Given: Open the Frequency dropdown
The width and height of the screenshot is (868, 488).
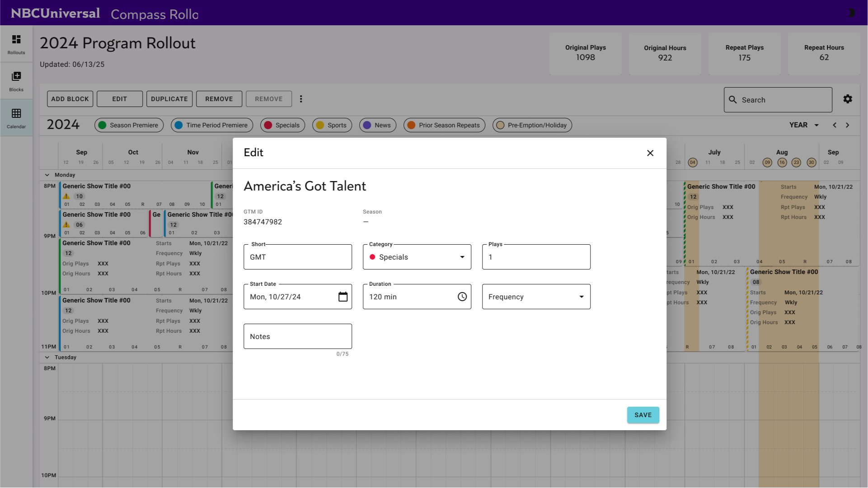Looking at the screenshot, I should click(x=536, y=297).
